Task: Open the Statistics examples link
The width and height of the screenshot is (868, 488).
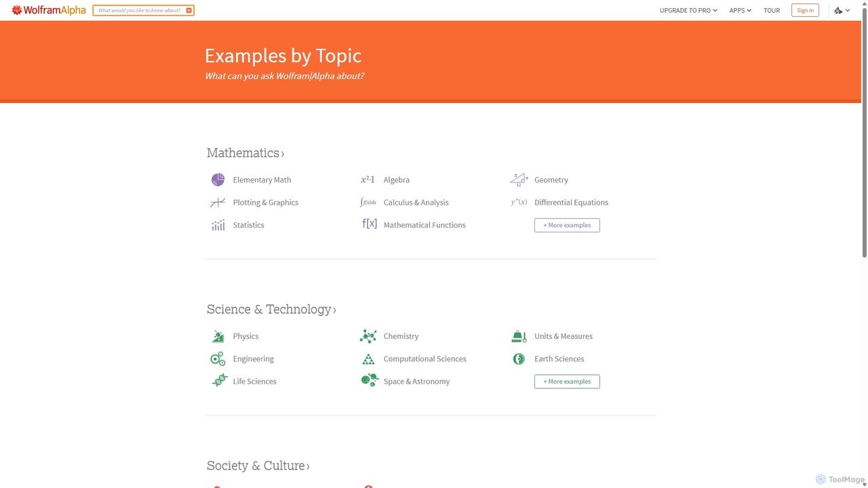Action: pos(248,225)
